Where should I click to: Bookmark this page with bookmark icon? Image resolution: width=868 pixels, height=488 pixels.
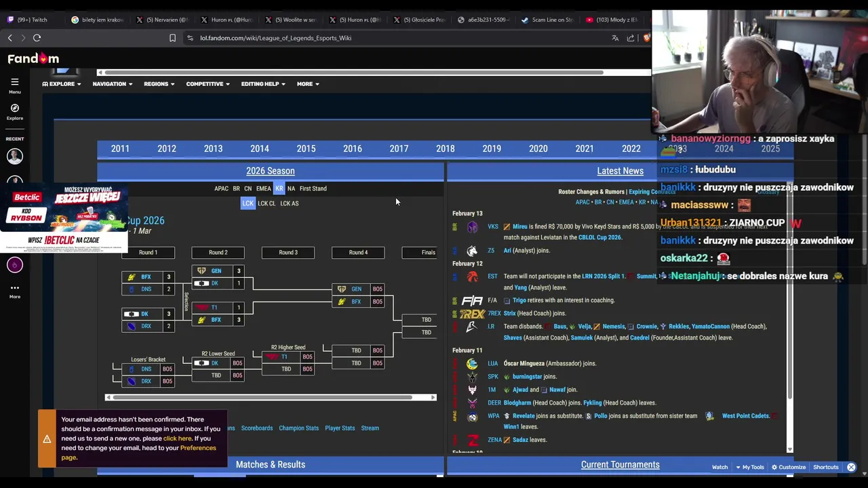click(x=172, y=38)
